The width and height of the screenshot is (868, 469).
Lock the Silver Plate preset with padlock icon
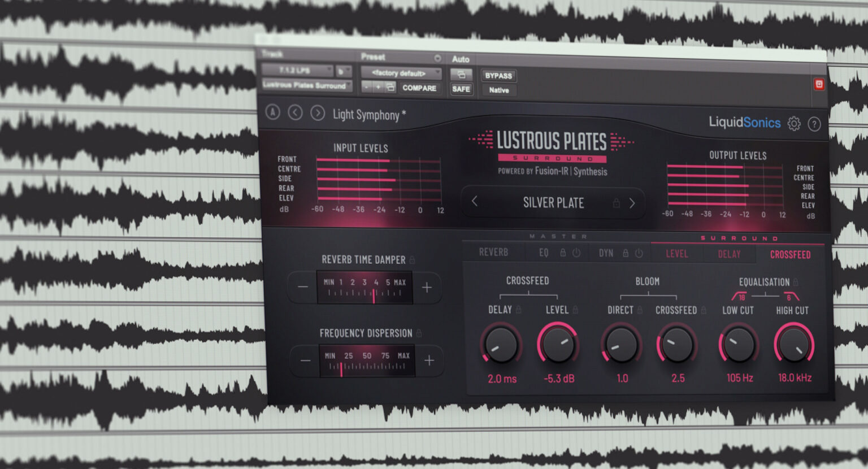[x=617, y=203]
